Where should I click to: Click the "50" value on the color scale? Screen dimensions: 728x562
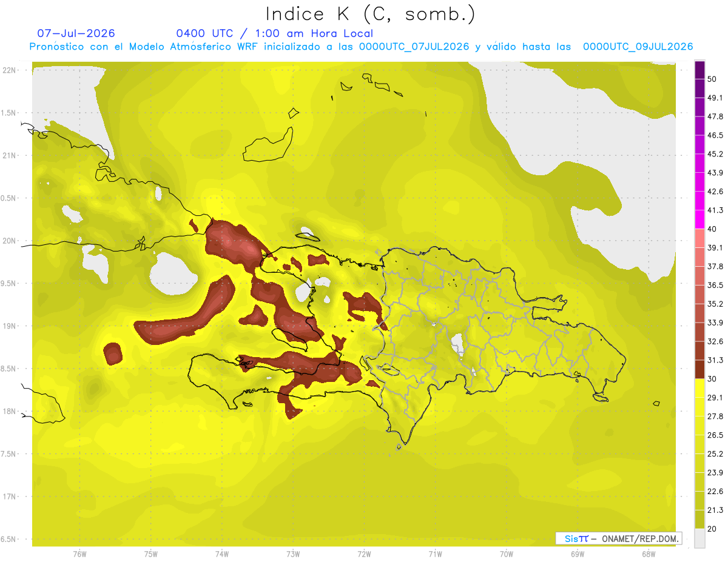coord(713,79)
